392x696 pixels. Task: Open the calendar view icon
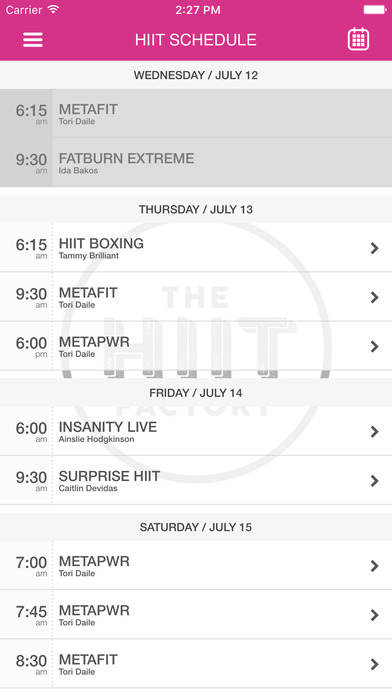(358, 39)
